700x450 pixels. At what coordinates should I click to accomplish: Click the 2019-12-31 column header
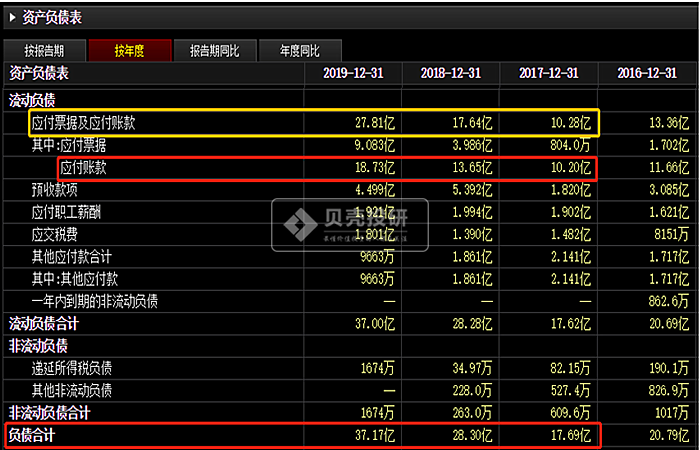pyautogui.click(x=353, y=73)
